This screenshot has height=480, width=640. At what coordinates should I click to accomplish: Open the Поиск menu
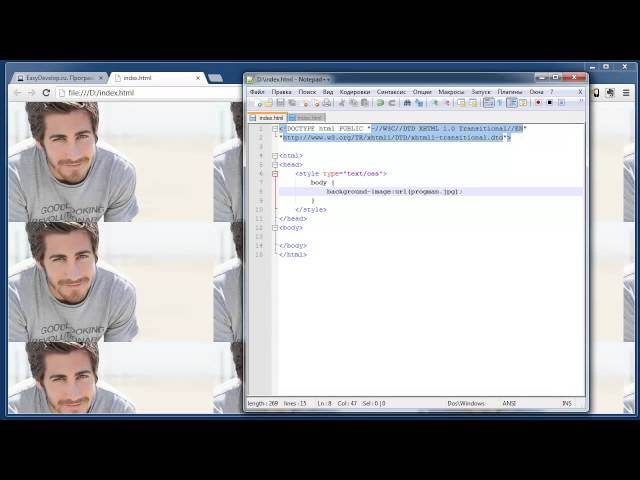[307, 92]
